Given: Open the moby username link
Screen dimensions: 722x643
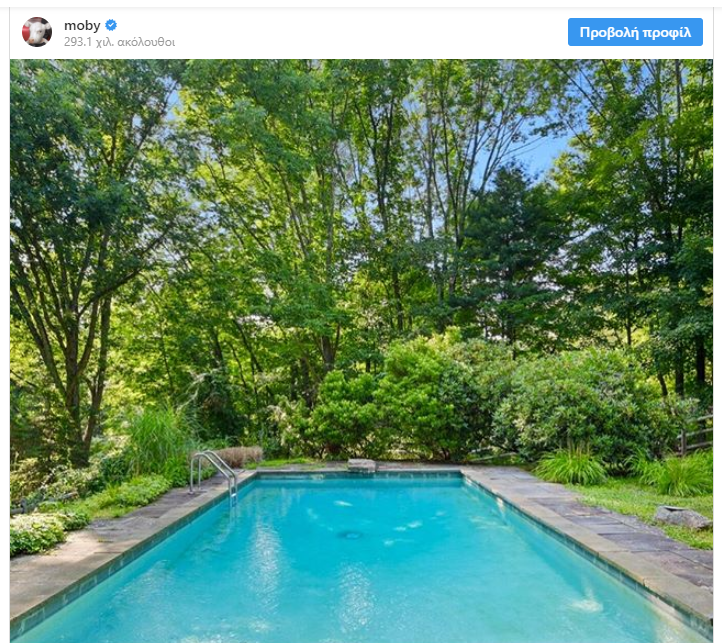Looking at the screenshot, I should tap(82, 25).
